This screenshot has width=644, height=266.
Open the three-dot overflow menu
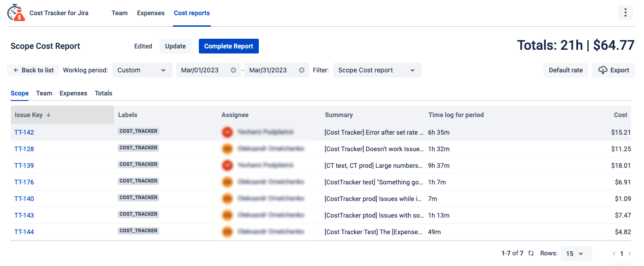[x=626, y=12]
